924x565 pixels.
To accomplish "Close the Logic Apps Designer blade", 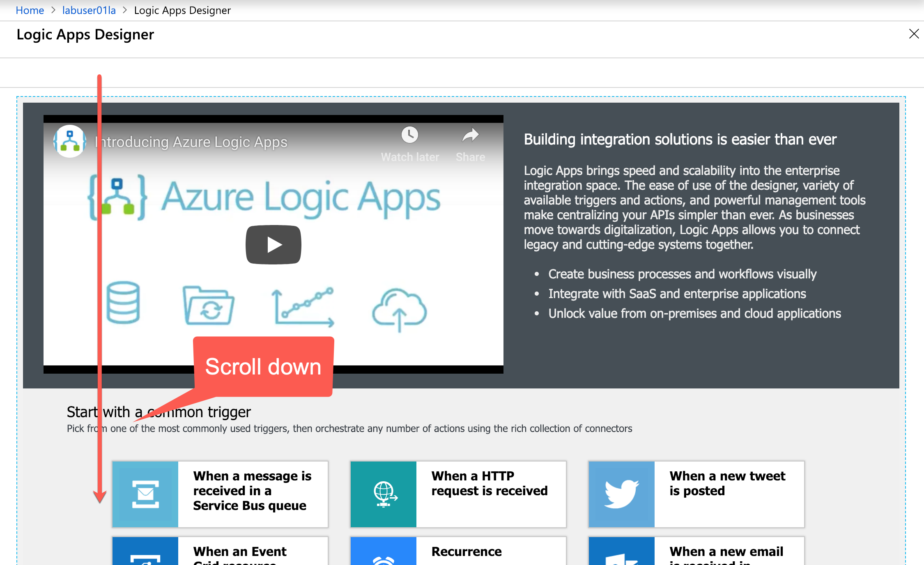I will (x=914, y=34).
